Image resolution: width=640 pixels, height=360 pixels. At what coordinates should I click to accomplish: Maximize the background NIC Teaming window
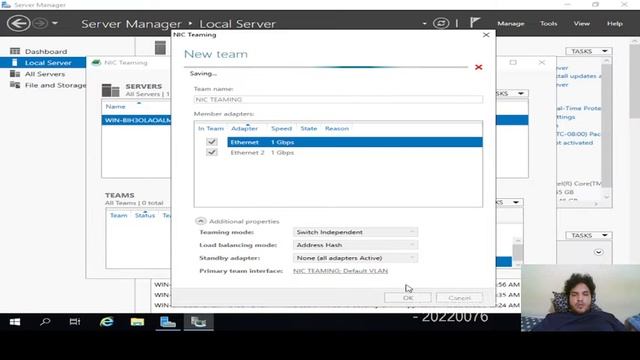point(513,62)
